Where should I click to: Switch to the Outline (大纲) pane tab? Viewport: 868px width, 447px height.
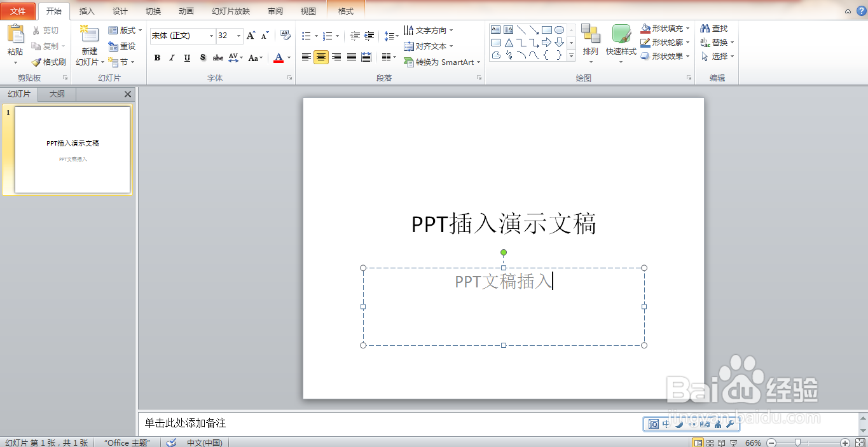click(57, 94)
